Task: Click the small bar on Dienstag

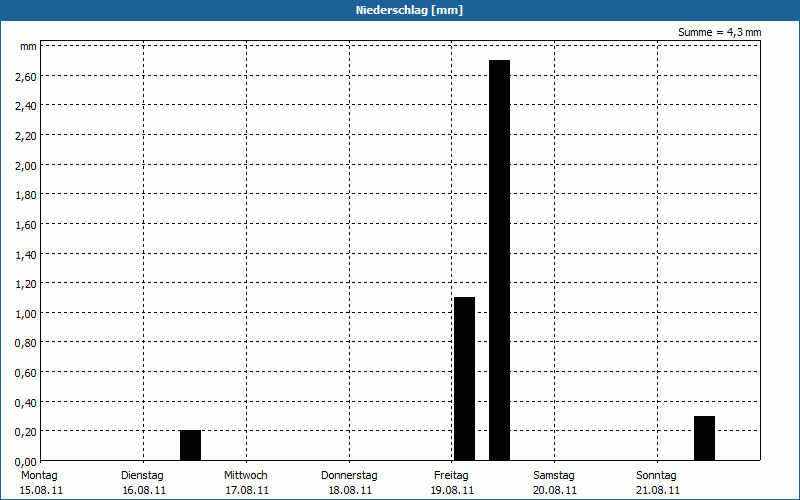Action: 190,445
